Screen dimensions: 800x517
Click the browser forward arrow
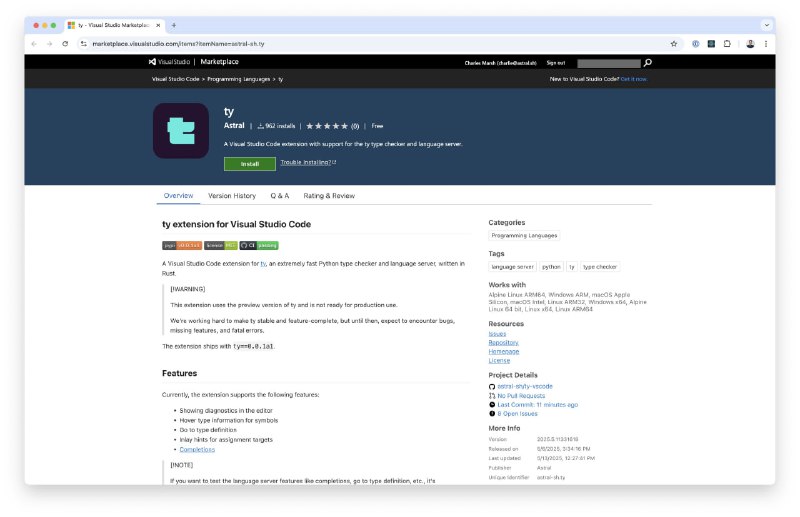[x=49, y=44]
